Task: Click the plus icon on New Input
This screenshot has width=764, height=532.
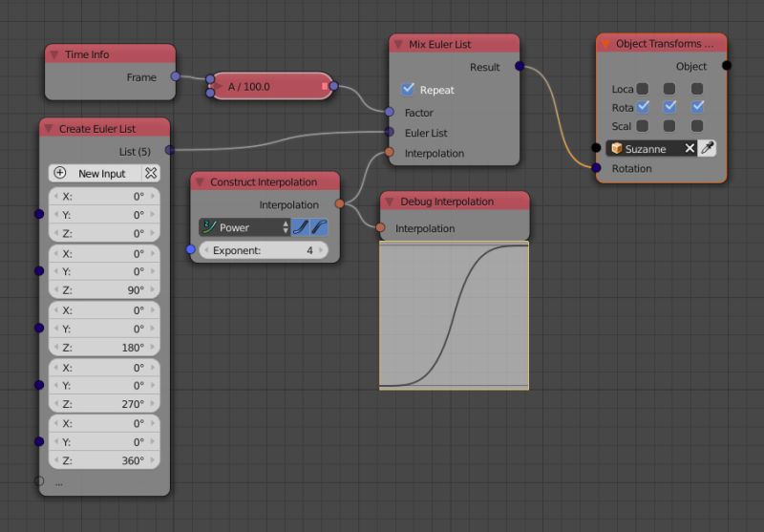Action: click(x=60, y=173)
